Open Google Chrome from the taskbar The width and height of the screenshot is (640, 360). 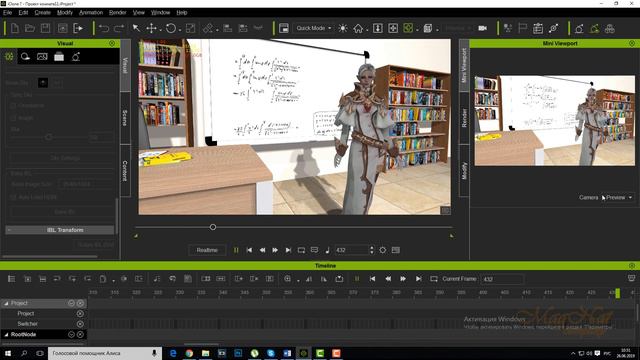click(x=189, y=353)
